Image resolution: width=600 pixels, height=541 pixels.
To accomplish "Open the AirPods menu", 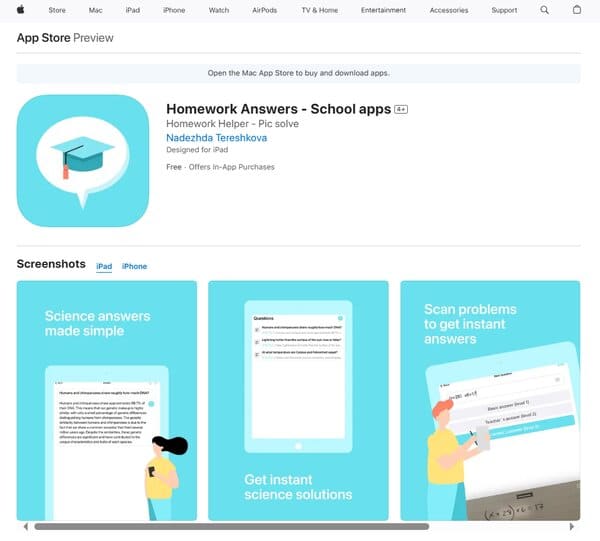I will [x=264, y=10].
